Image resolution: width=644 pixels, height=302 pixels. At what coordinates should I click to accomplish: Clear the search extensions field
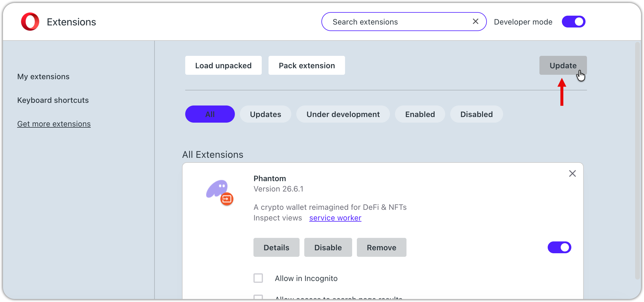coord(475,21)
